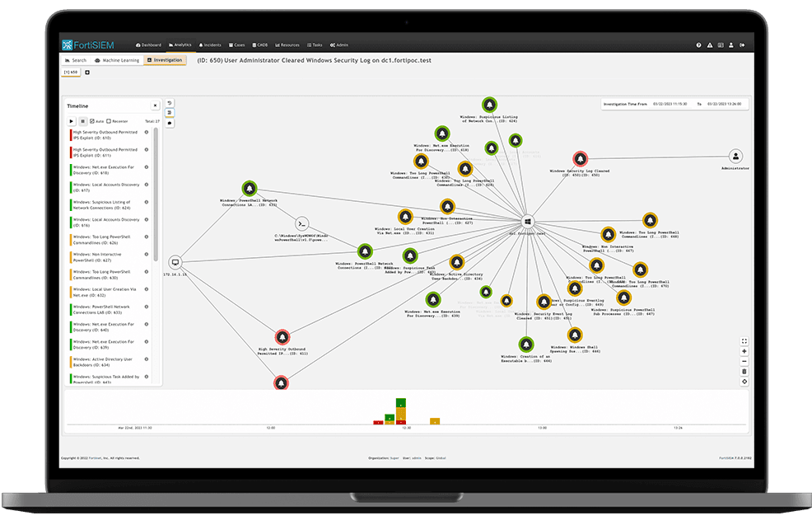This screenshot has height=525, width=812.
Task: Open the Search tab
Action: pos(76,60)
